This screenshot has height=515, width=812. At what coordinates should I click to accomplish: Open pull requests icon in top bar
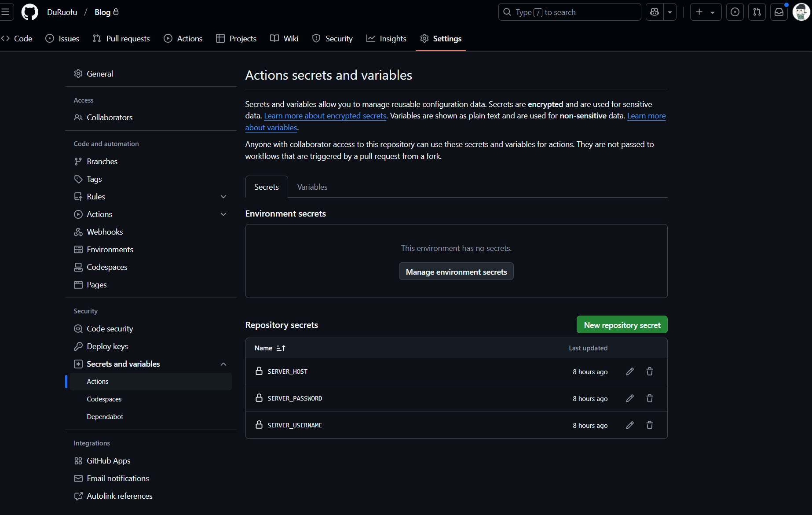pos(757,12)
